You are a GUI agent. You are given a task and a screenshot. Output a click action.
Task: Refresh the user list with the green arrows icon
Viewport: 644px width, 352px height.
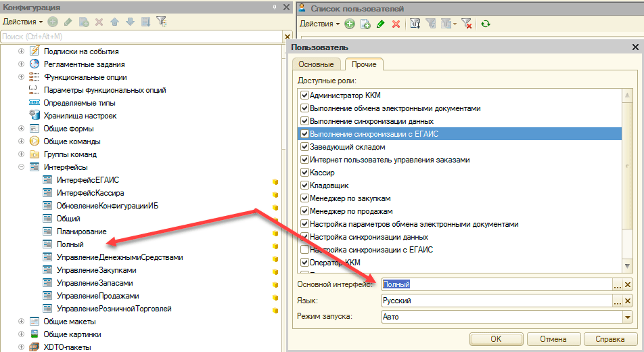486,24
